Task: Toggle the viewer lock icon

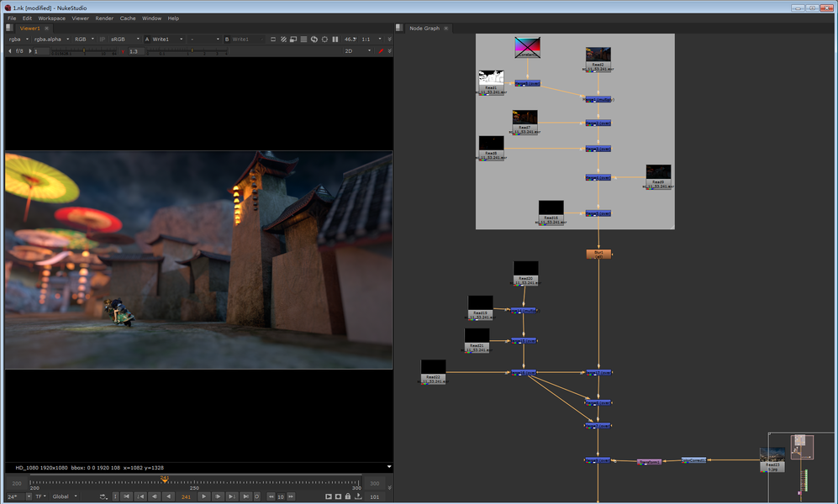Action: point(348,496)
